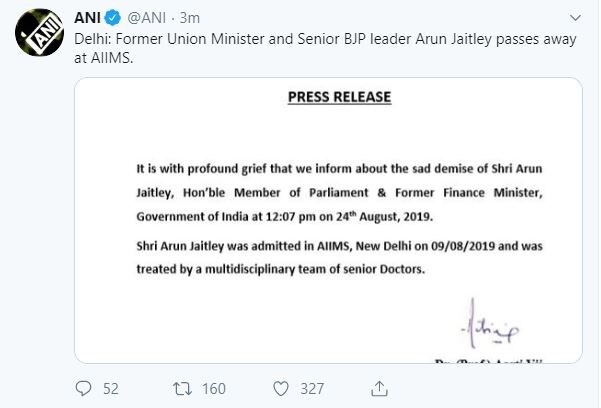Click the like count 327
The height and width of the screenshot is (408, 601).
(x=313, y=387)
